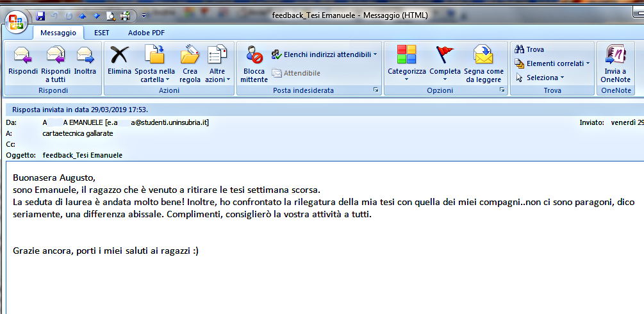The height and width of the screenshot is (314, 644).
Task: Open the Adobe PDF ribbon tab
Action: click(147, 33)
